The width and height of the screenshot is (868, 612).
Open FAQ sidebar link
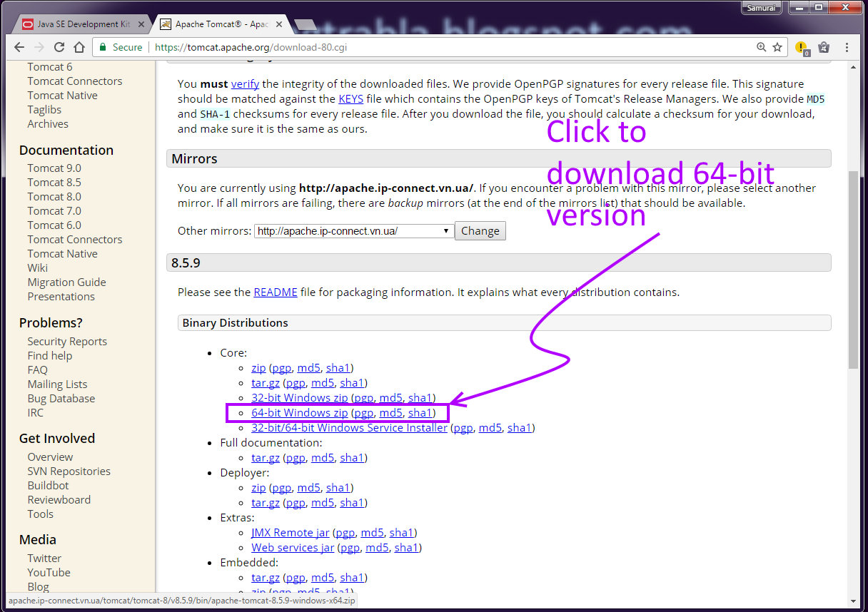38,370
